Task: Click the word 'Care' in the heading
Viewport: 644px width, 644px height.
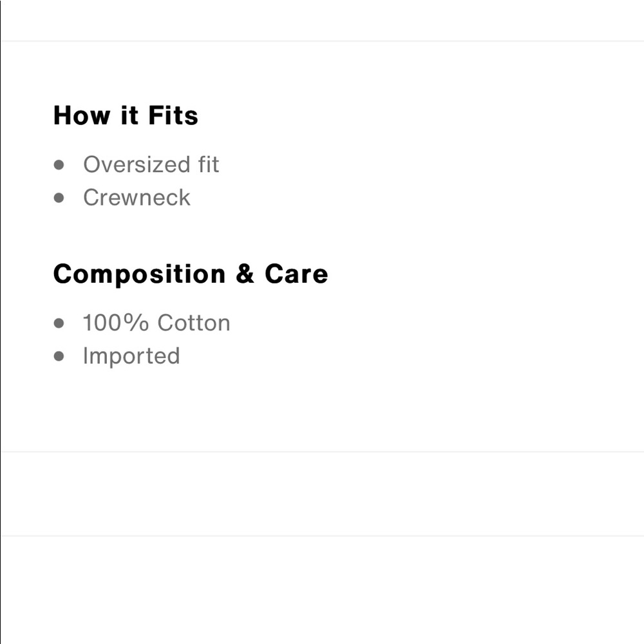Action: pos(296,274)
